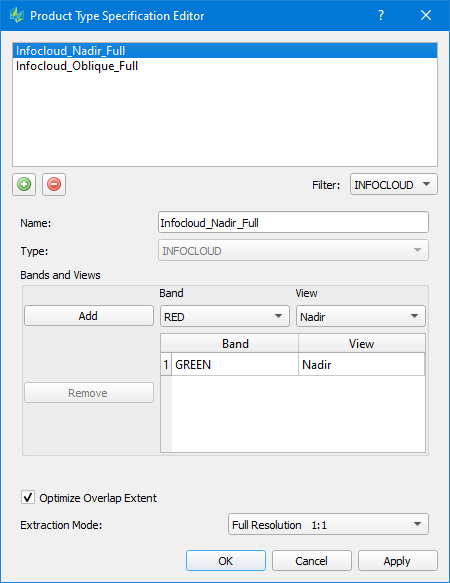Toggle Optimize Overlap Extent checkbox

coord(28,497)
